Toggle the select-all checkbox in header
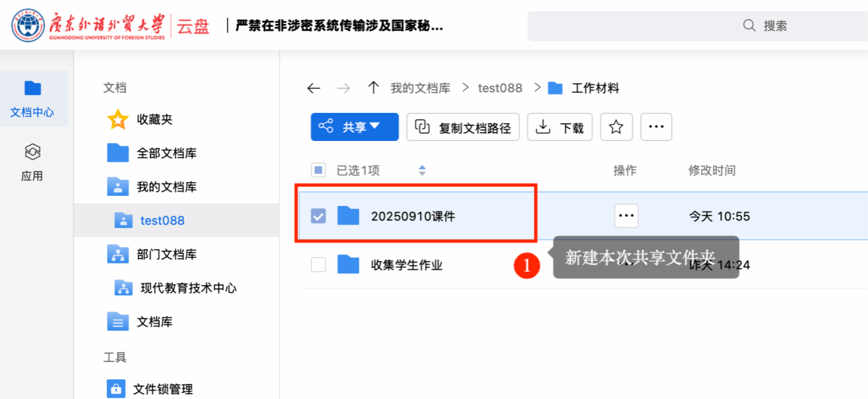The height and width of the screenshot is (399, 868). (318, 170)
